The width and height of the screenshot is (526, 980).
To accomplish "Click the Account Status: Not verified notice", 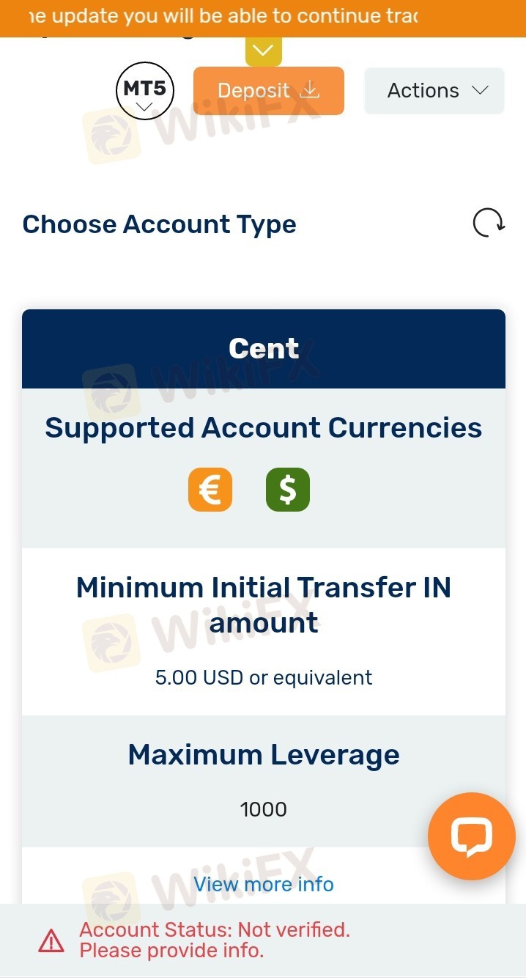I will tap(215, 930).
